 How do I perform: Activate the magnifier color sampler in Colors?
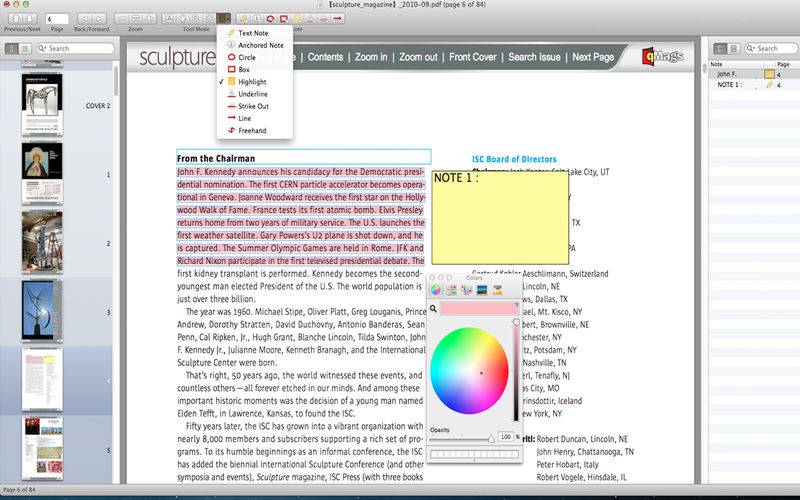[433, 309]
